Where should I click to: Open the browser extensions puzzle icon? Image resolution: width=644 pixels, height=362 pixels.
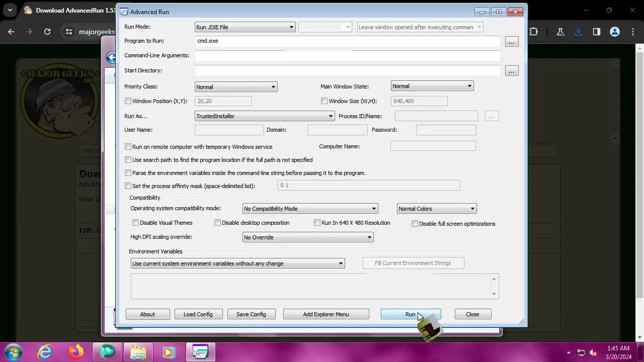pyautogui.click(x=534, y=32)
